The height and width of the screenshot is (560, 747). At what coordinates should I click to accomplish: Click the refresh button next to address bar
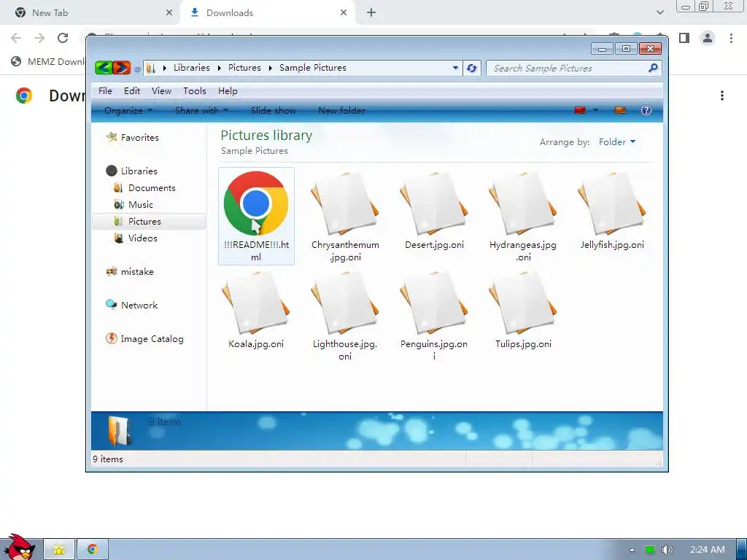coord(472,68)
